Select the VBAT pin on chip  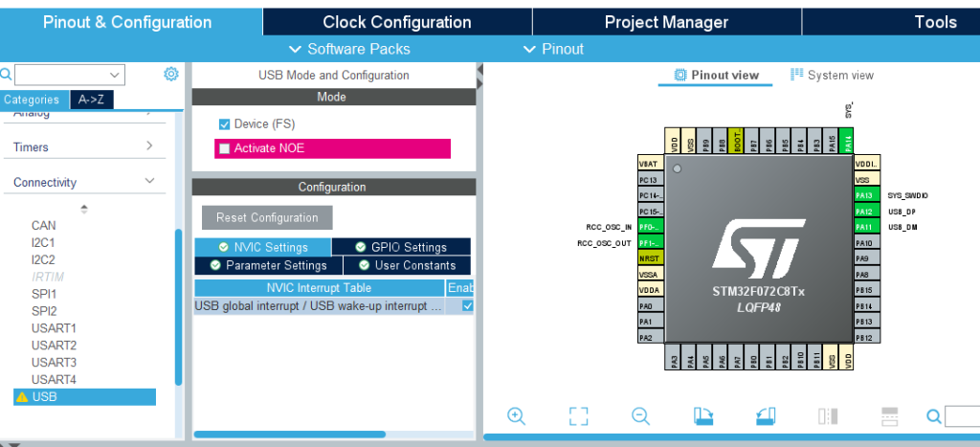(x=651, y=163)
